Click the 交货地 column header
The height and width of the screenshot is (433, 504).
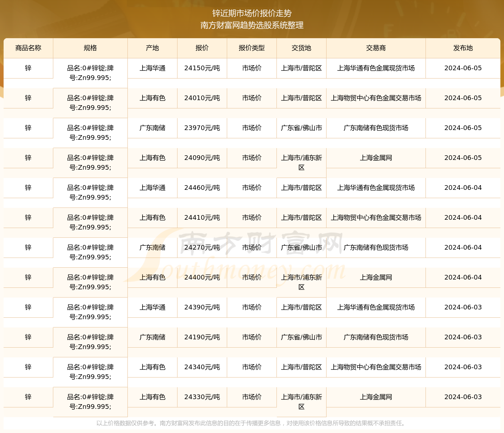click(301, 48)
